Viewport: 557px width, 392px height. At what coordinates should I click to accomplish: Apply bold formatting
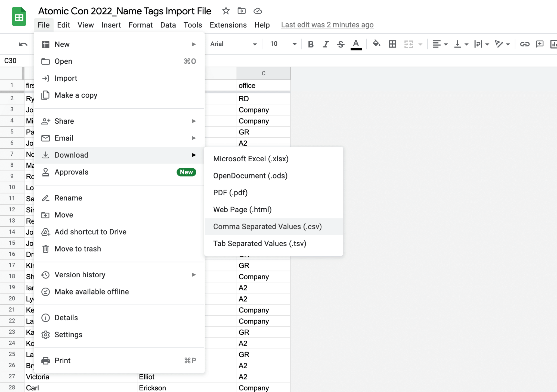click(x=311, y=44)
